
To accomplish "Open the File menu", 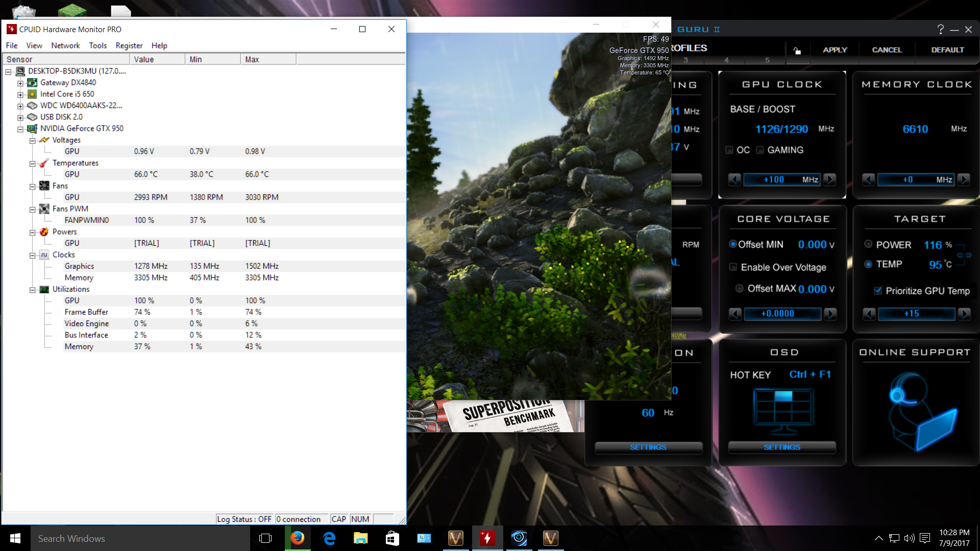I will pos(12,45).
